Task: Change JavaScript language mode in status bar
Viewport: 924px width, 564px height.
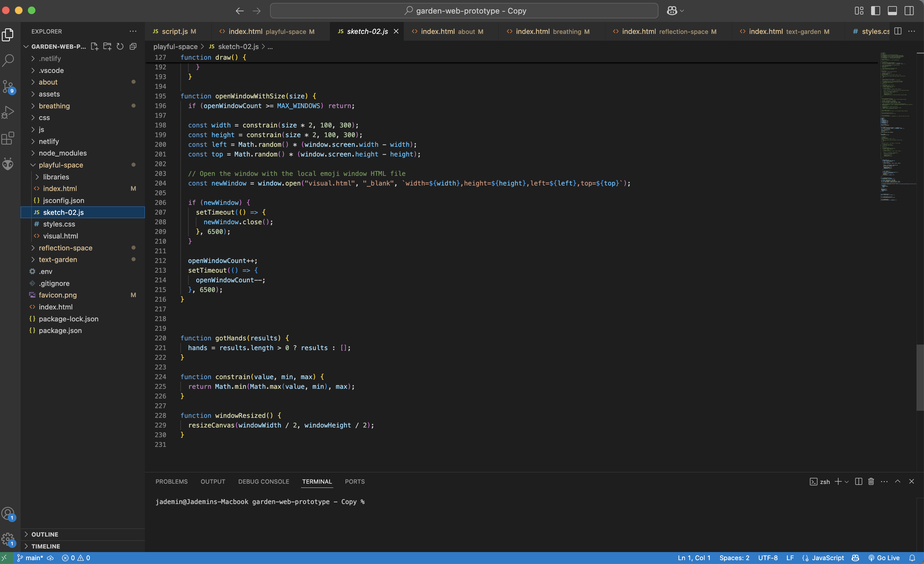Action: coord(828,558)
